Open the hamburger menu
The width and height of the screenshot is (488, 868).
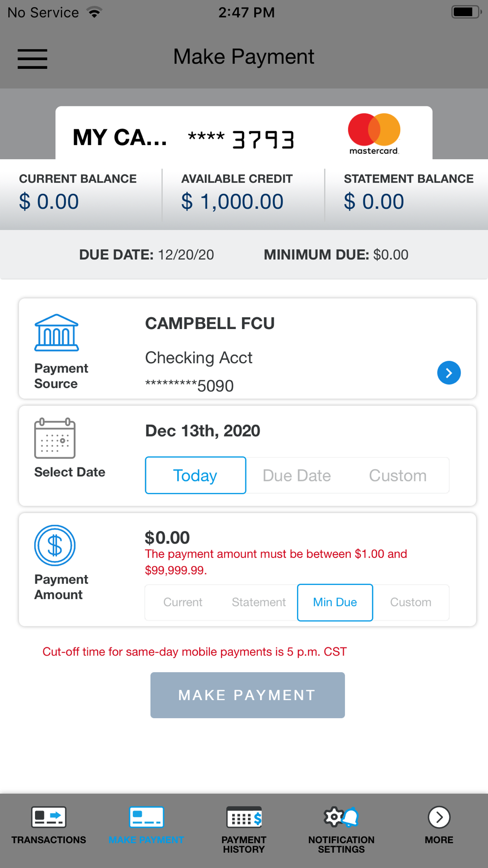pyautogui.click(x=32, y=59)
